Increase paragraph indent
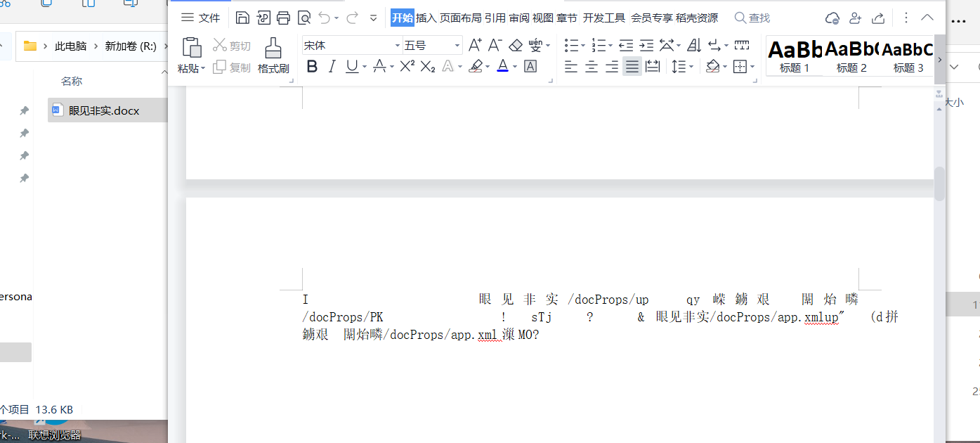The width and height of the screenshot is (980, 443). pos(646,45)
